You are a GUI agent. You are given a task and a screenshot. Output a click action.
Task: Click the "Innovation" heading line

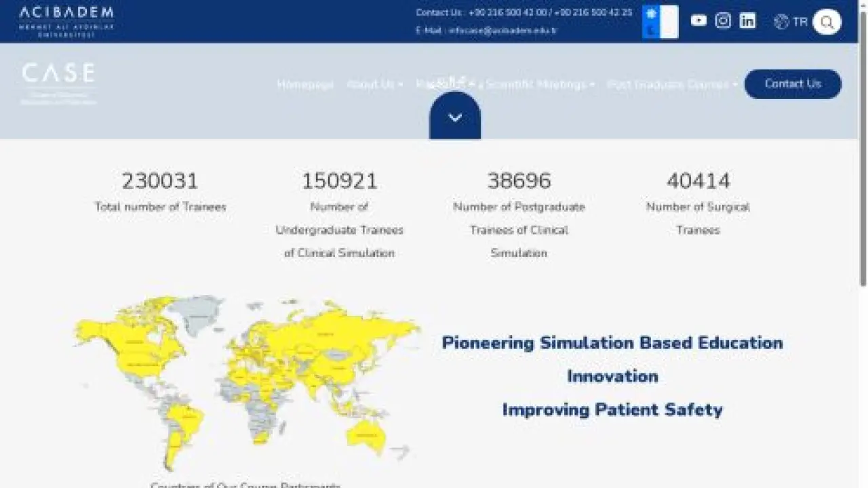coord(612,376)
